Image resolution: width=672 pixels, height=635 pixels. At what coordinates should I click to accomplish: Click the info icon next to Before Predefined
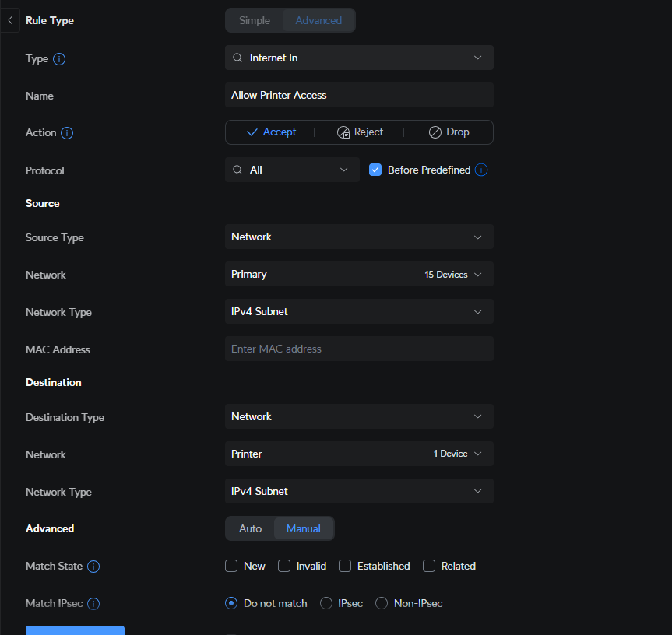(x=481, y=170)
